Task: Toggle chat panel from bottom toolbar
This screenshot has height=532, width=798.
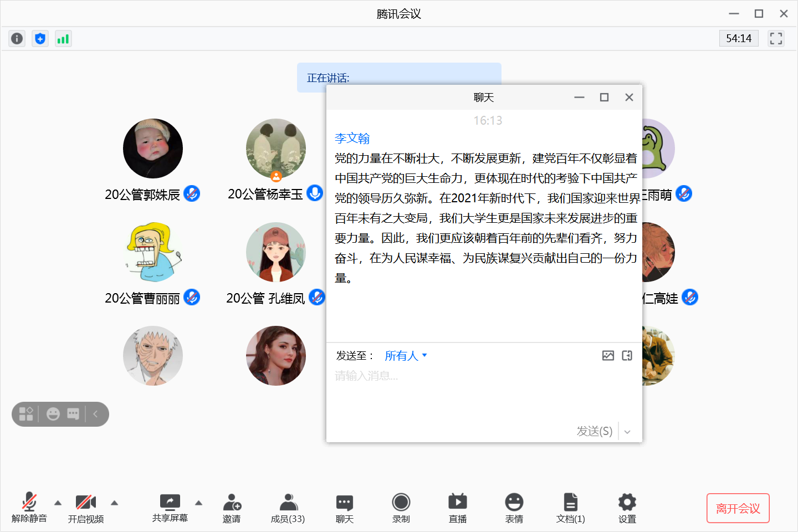Action: (344, 508)
